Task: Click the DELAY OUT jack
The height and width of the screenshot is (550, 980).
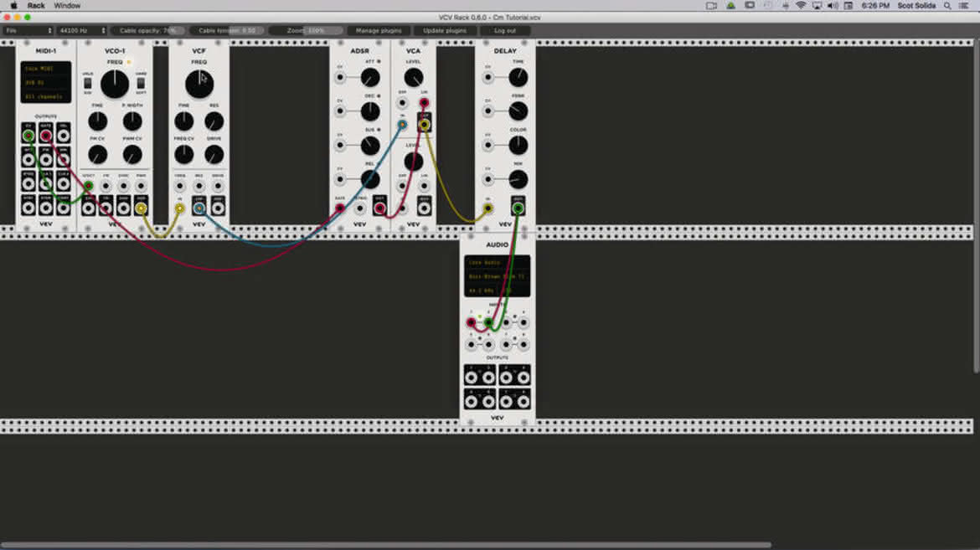Action: (518, 208)
